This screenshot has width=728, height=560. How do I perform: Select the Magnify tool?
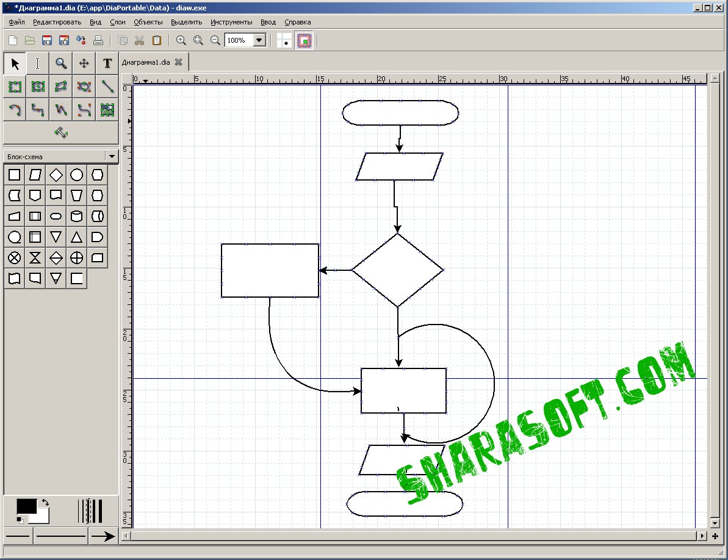(x=61, y=63)
